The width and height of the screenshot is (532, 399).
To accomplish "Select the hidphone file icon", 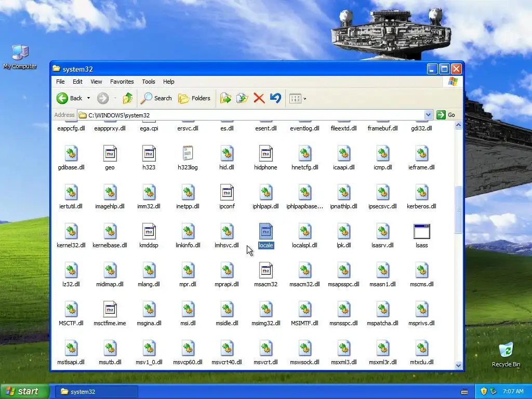I will [265, 154].
